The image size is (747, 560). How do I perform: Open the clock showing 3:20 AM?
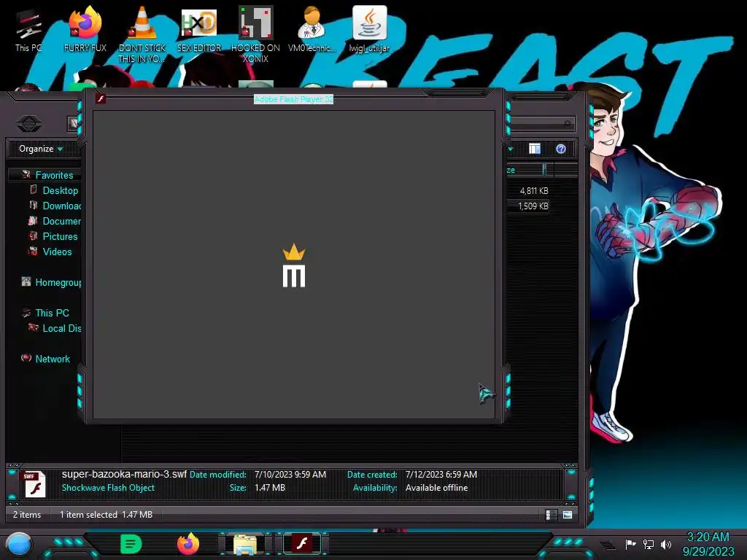pyautogui.click(x=708, y=544)
